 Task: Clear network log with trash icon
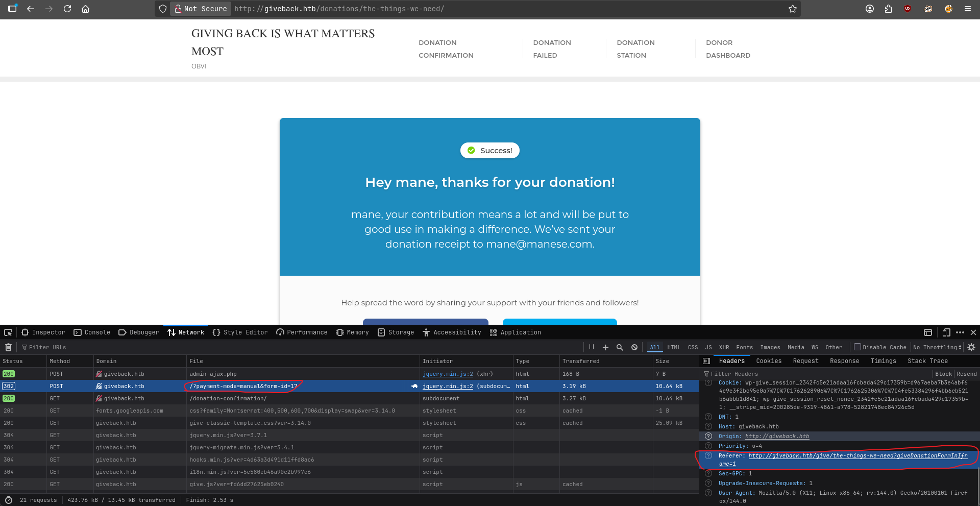(8, 347)
